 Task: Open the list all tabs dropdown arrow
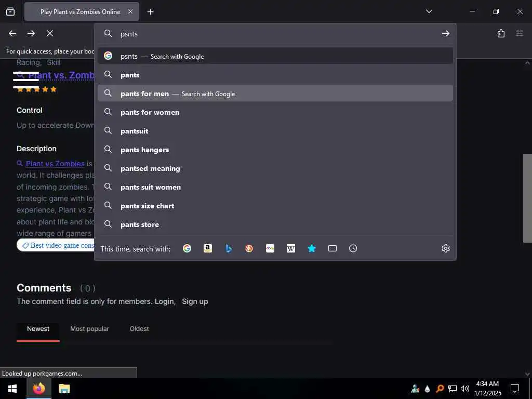point(429,11)
